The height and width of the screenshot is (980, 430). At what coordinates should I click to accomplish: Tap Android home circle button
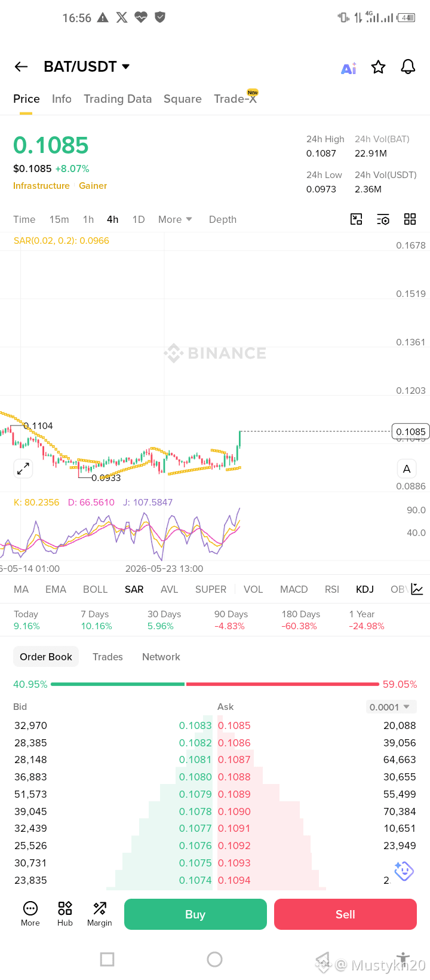tap(215, 959)
